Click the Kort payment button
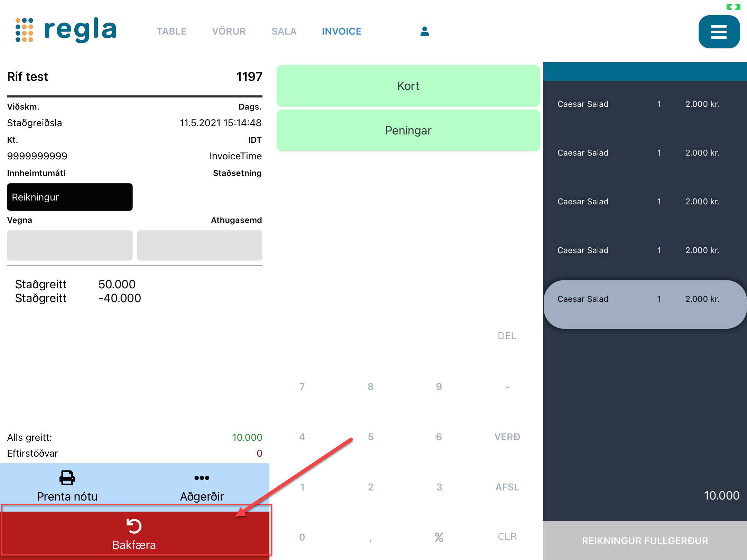747x560 pixels. coord(408,85)
